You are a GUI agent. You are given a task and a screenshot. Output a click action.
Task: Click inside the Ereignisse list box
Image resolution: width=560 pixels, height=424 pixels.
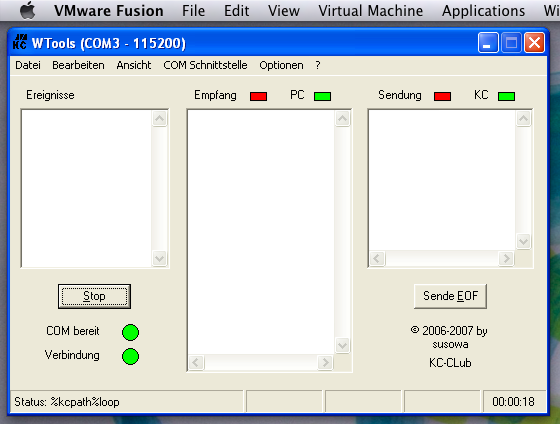click(87, 188)
